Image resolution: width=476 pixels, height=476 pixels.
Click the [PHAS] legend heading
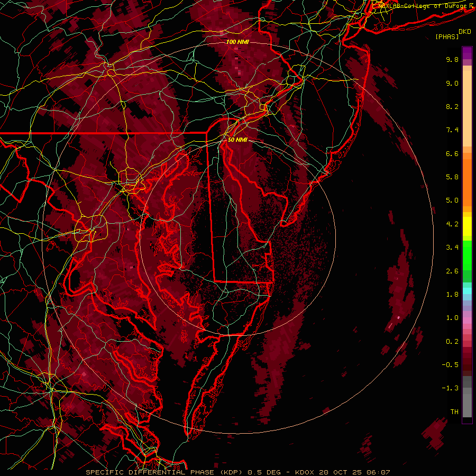coord(447,37)
